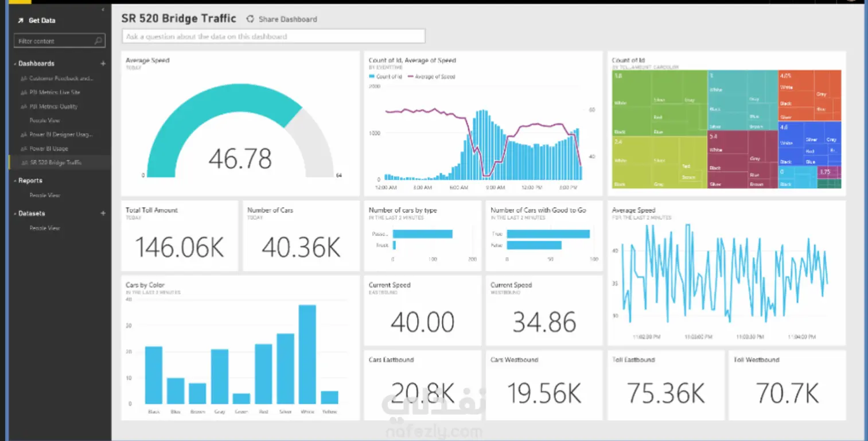Click the Share Dashboard link
Image resolution: width=868 pixels, height=441 pixels.
[x=287, y=19]
